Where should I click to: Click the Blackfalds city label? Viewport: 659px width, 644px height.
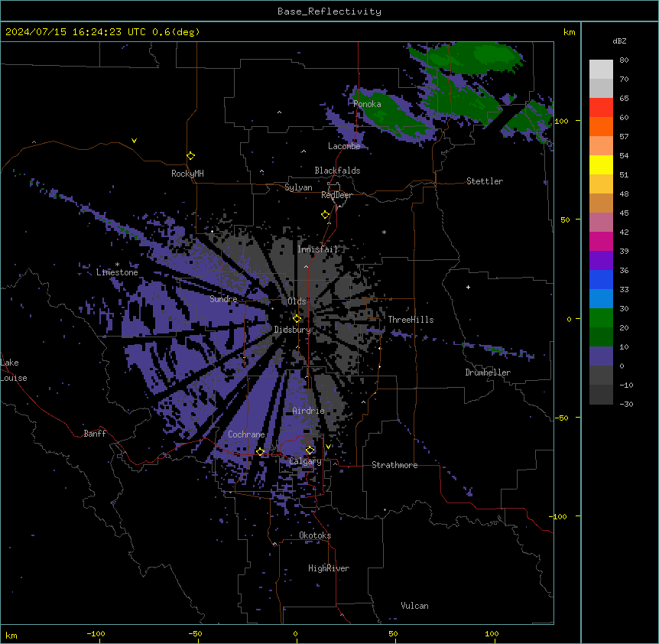coord(337,171)
